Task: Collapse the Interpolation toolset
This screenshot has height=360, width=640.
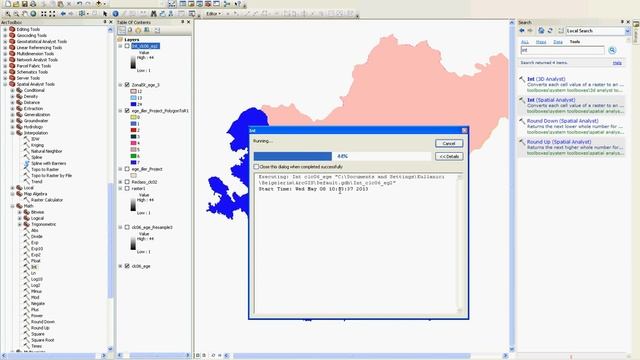Action: 12,133
